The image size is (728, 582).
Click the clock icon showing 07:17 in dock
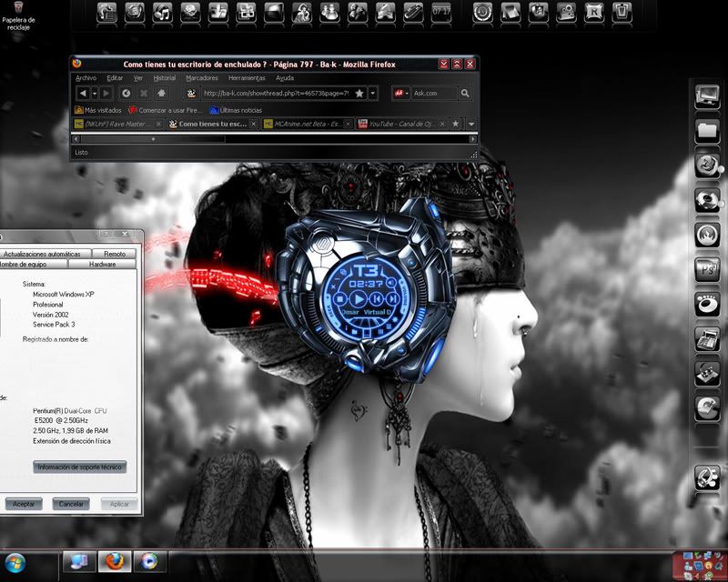pos(441,13)
